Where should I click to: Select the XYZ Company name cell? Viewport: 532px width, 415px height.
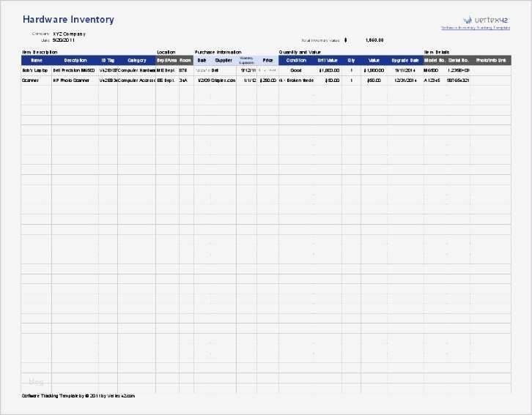tap(69, 34)
